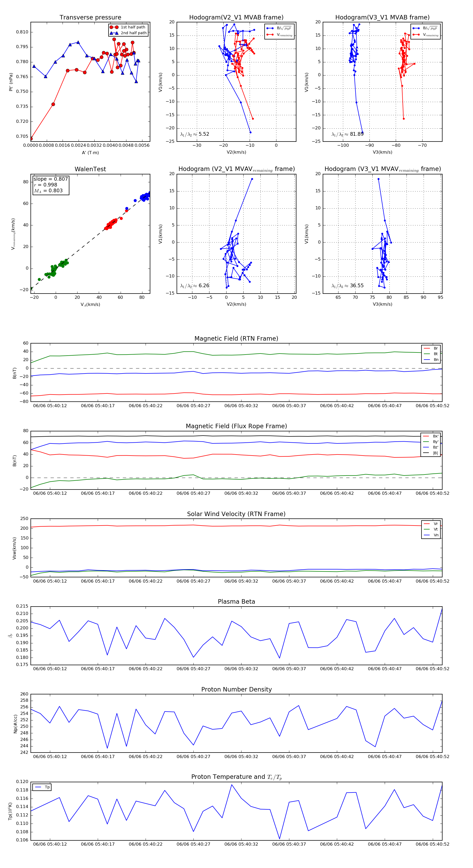The width and height of the screenshot is (473, 868).
Task: Click the 'Tp' legend entry
Action: (42, 787)
